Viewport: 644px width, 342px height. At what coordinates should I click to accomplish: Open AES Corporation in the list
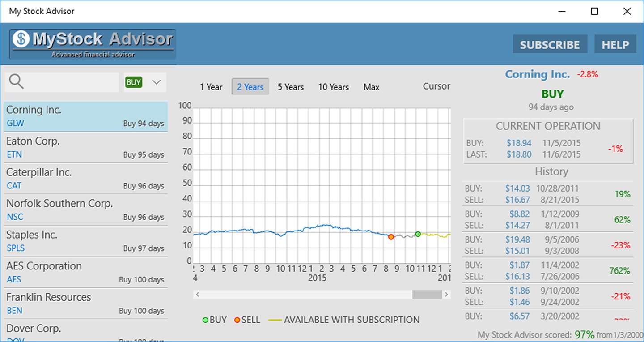click(x=85, y=273)
